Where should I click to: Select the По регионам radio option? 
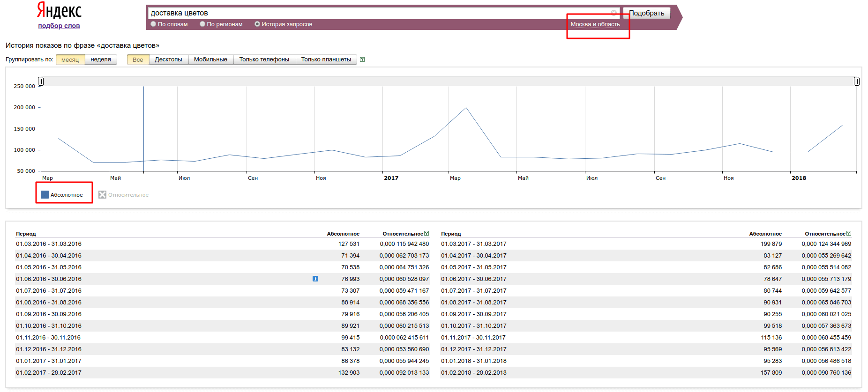202,24
